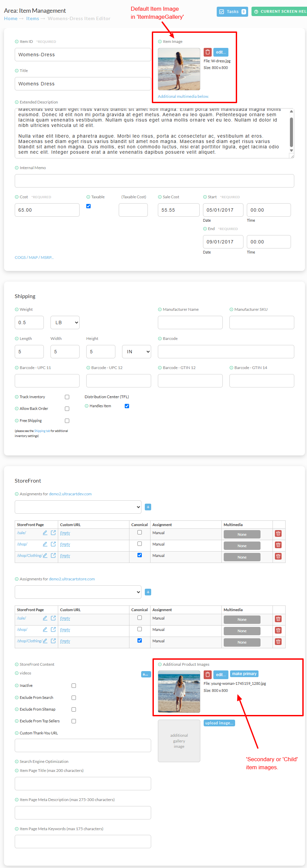Enable Track Inventory checkbox
This screenshot has height=868, width=307.
pyautogui.click(x=67, y=397)
